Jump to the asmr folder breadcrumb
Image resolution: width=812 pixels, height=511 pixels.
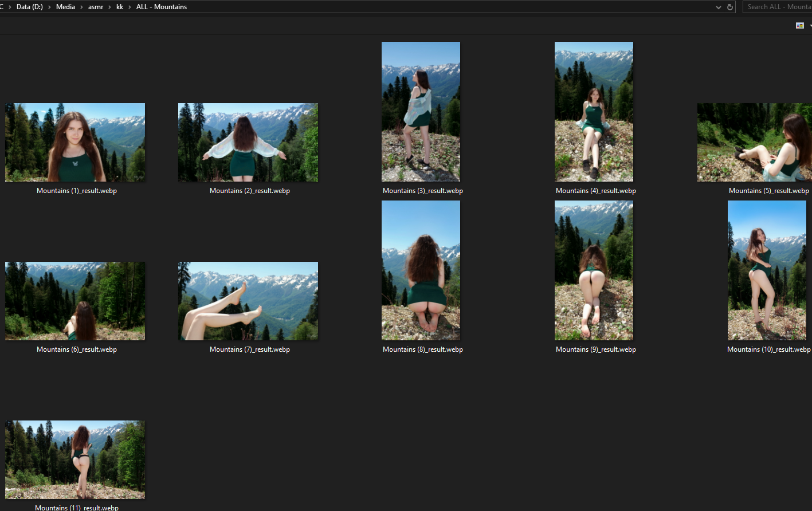96,7
